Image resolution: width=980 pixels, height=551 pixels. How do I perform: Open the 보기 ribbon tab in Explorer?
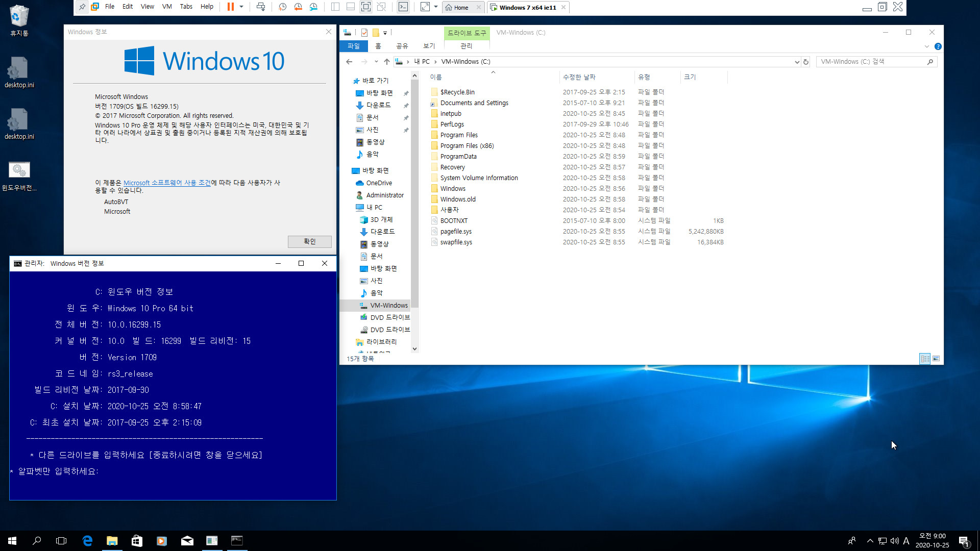coord(429,46)
